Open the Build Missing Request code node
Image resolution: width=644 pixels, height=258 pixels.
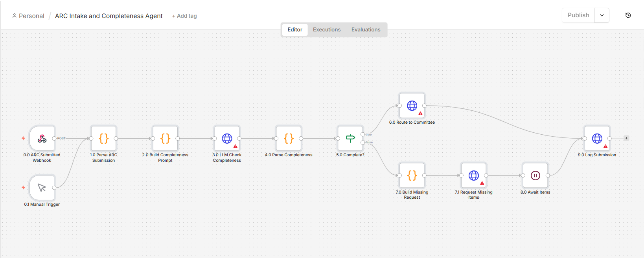tap(412, 176)
